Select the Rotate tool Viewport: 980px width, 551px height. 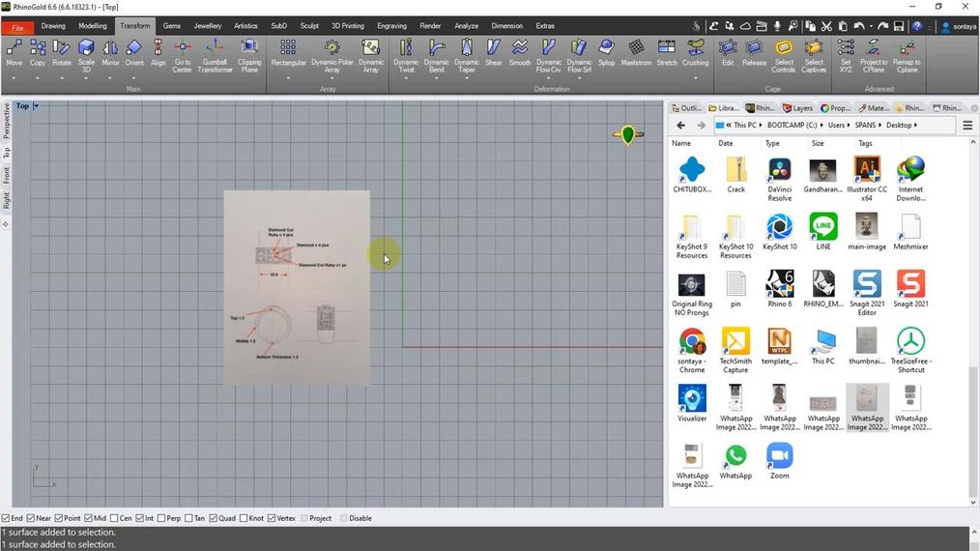click(61, 52)
